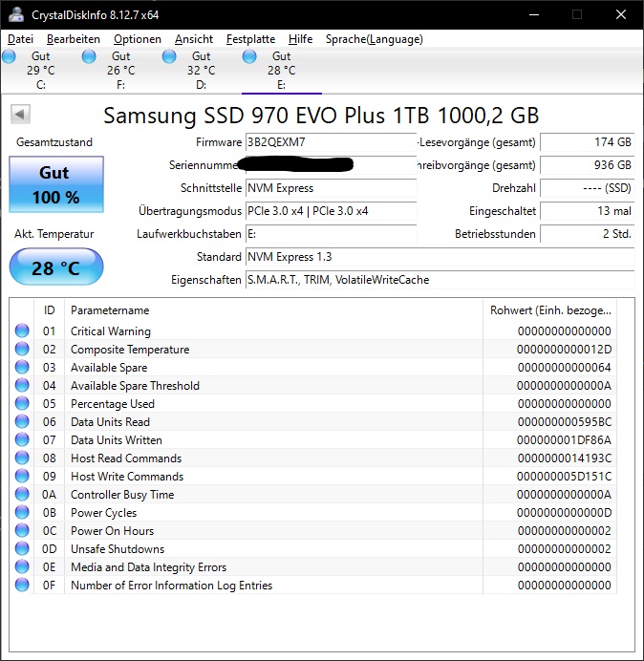
Task: Click the Parametername column header
Action: coord(273,310)
